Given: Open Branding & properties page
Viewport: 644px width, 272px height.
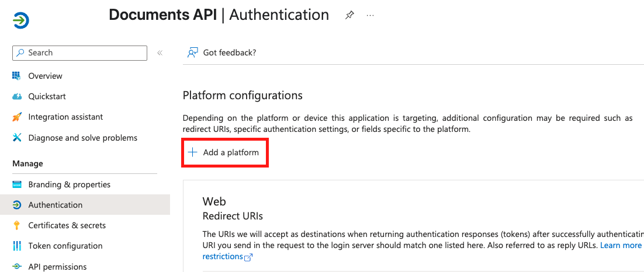Looking at the screenshot, I should [70, 184].
